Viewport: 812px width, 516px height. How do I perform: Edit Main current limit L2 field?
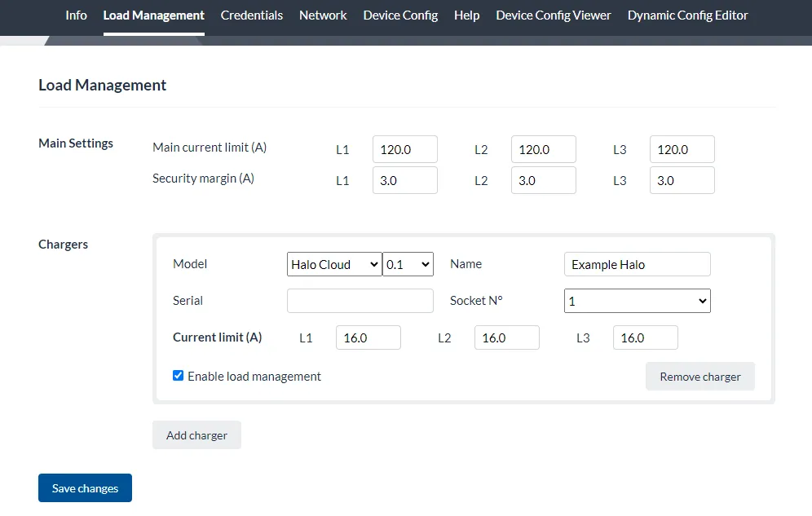pos(544,149)
